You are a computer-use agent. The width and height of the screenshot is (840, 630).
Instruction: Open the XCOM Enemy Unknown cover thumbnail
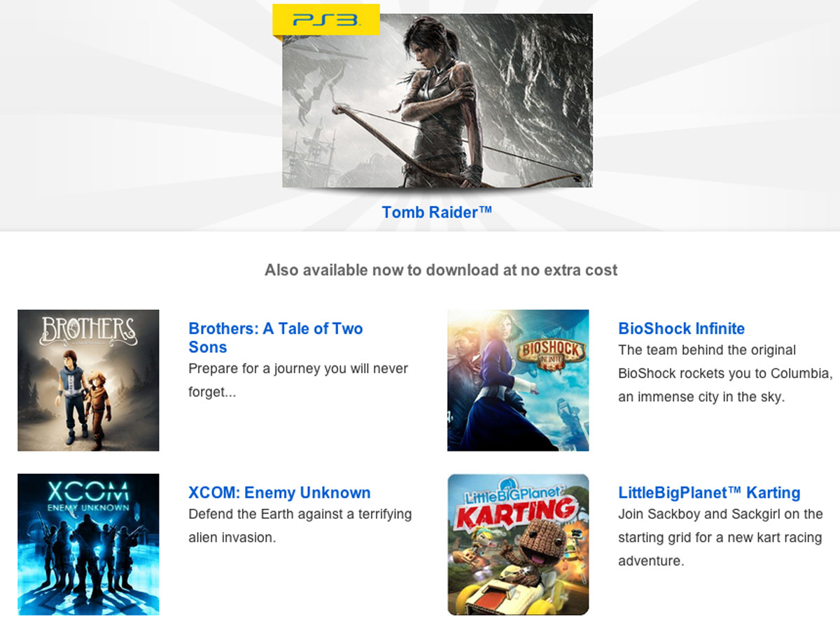coord(88,545)
